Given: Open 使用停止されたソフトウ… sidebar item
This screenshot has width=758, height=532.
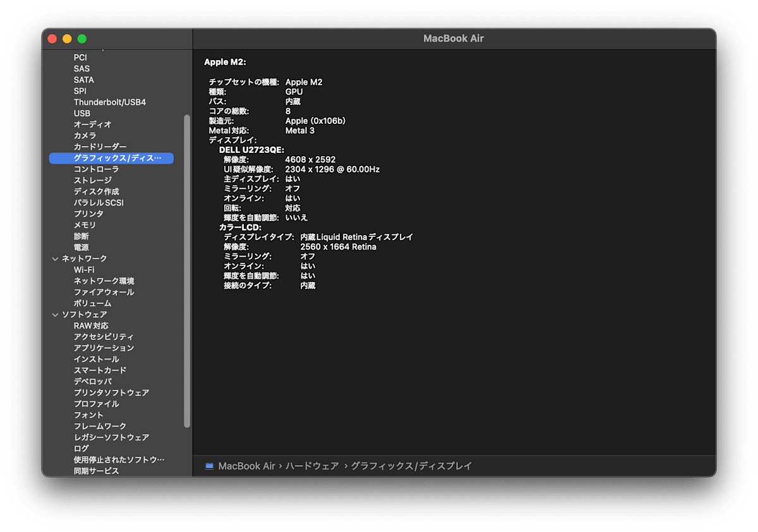Looking at the screenshot, I should 119,459.
